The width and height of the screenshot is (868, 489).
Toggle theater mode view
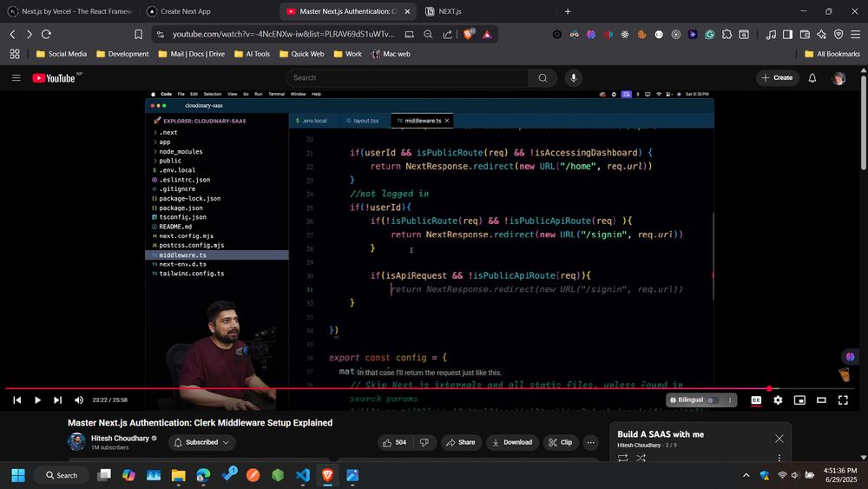pyautogui.click(x=821, y=400)
